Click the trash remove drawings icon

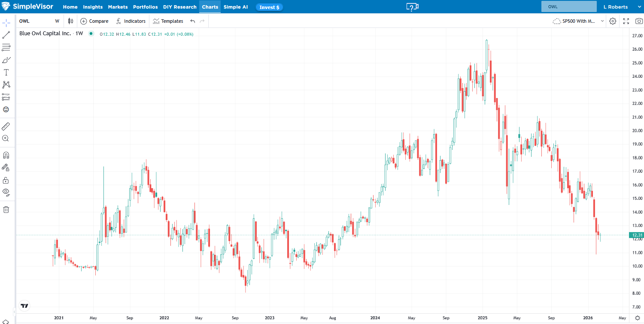coord(6,210)
